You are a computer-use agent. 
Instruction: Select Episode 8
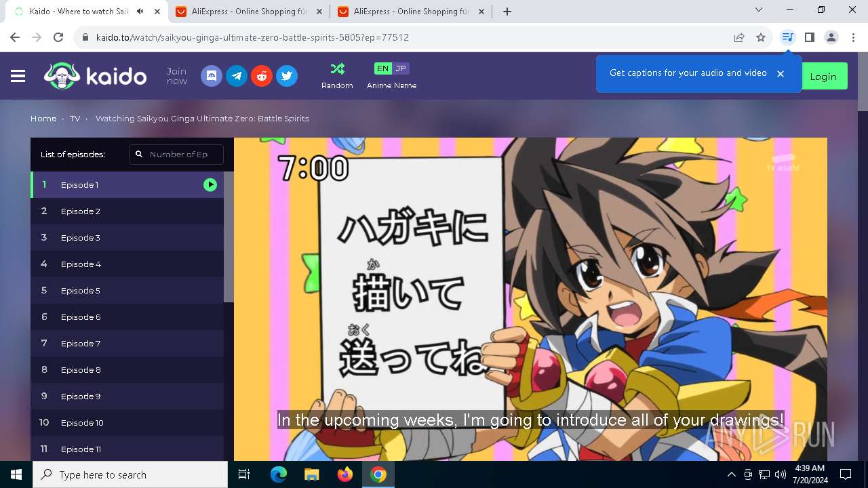(x=127, y=369)
